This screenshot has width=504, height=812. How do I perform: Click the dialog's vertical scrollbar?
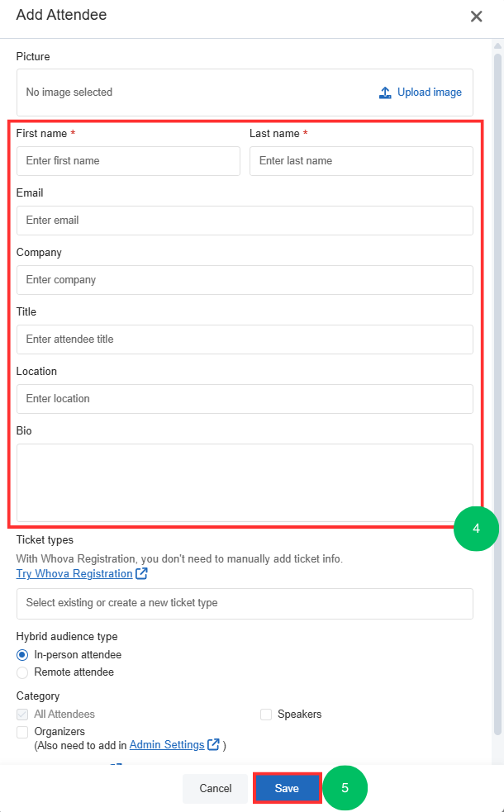pos(497,330)
